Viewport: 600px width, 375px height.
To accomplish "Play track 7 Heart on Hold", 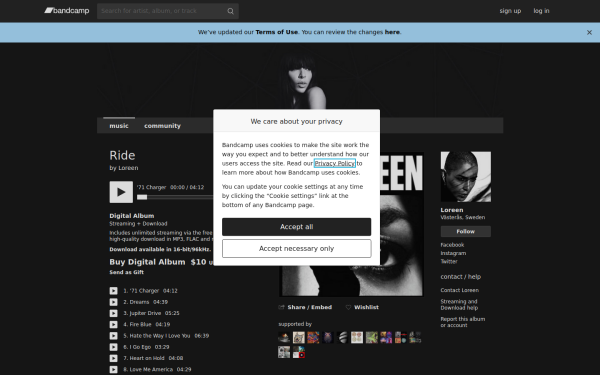I will pyautogui.click(x=114, y=359).
